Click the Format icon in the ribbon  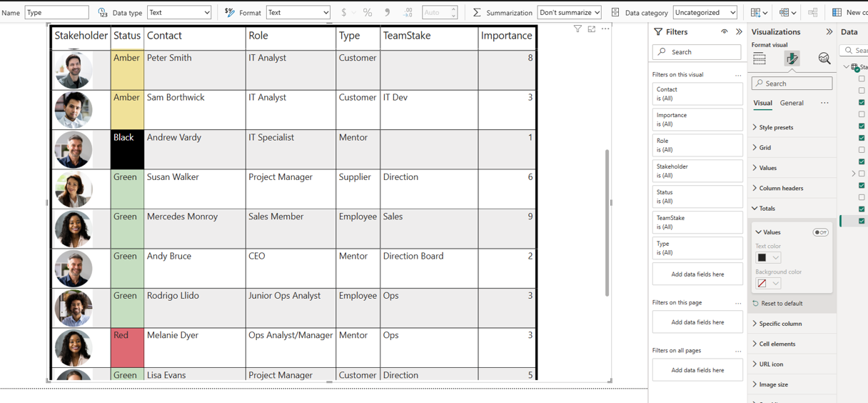(230, 12)
